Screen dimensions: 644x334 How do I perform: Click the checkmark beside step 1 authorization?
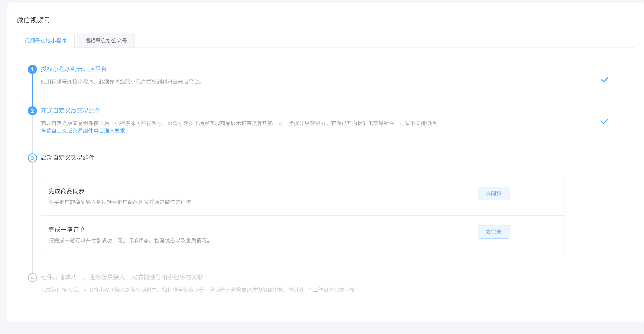(x=604, y=80)
